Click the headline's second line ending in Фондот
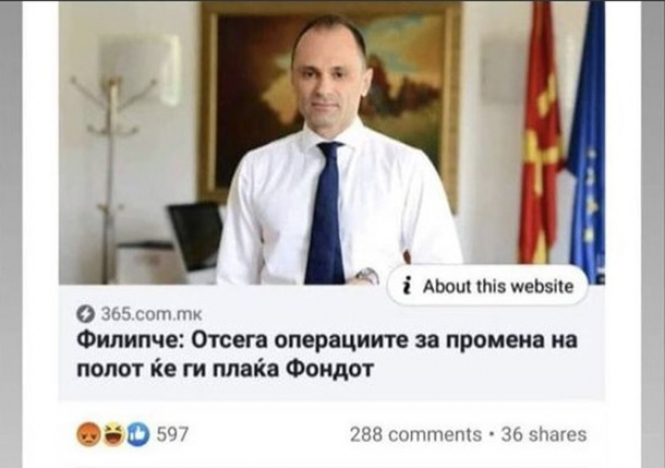This screenshot has height=468, width=665. point(225,369)
